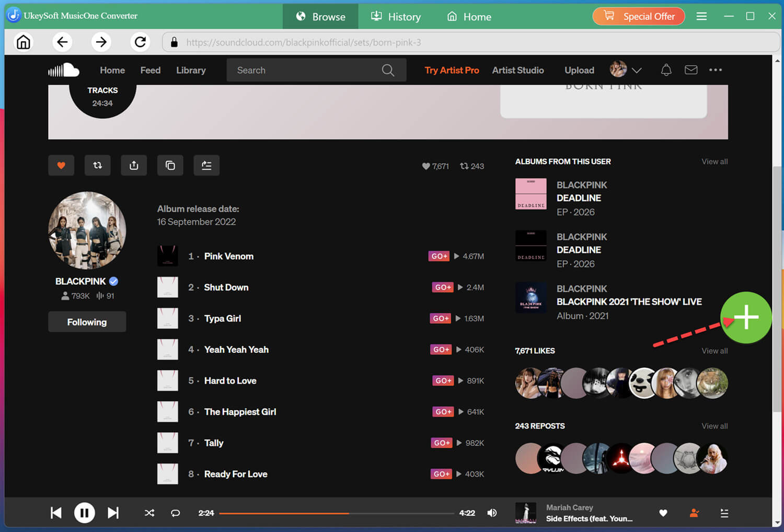Like the playing Mariah Carey track
The height and width of the screenshot is (532, 784).
pyautogui.click(x=663, y=513)
